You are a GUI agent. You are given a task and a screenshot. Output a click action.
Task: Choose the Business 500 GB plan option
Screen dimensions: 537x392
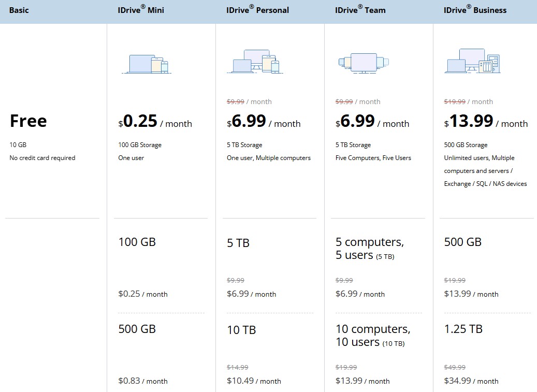tap(462, 242)
